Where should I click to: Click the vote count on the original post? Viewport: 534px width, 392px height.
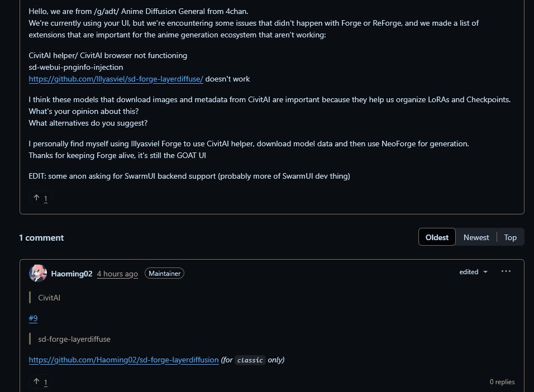point(46,199)
